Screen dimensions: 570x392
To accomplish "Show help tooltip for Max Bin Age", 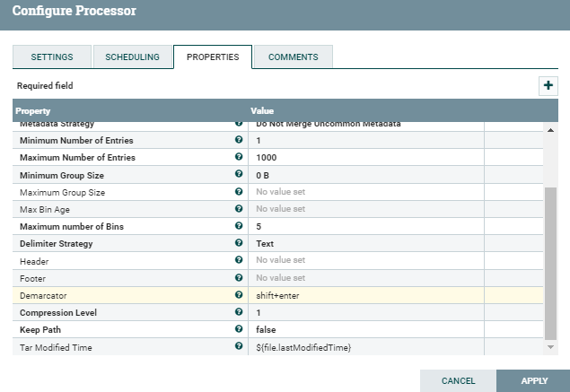I will (x=239, y=209).
